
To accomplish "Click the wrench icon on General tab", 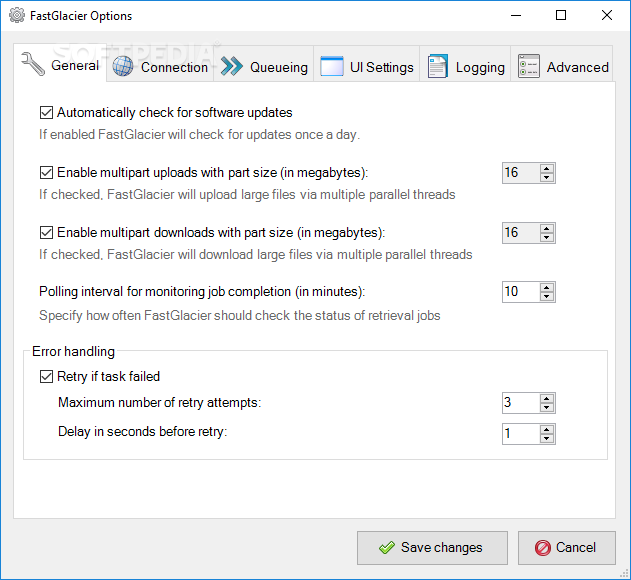I will point(33,64).
